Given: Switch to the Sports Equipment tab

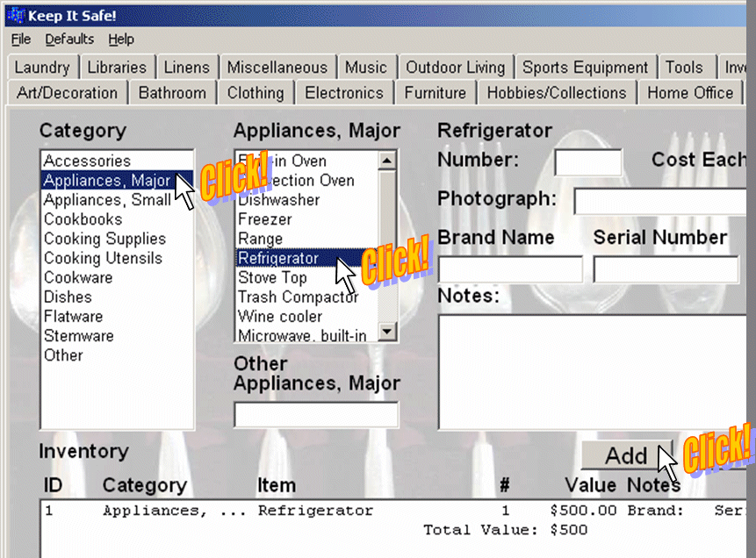Looking at the screenshot, I should [586, 68].
